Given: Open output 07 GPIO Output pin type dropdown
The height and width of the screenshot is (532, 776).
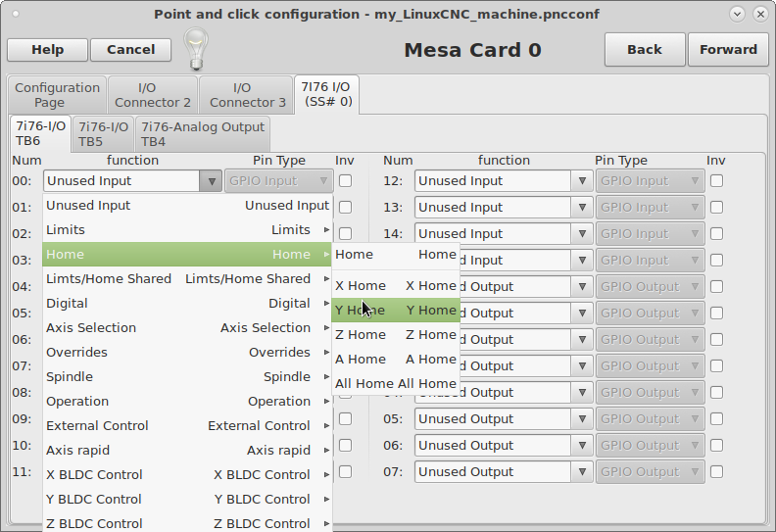Looking at the screenshot, I should tap(651, 472).
